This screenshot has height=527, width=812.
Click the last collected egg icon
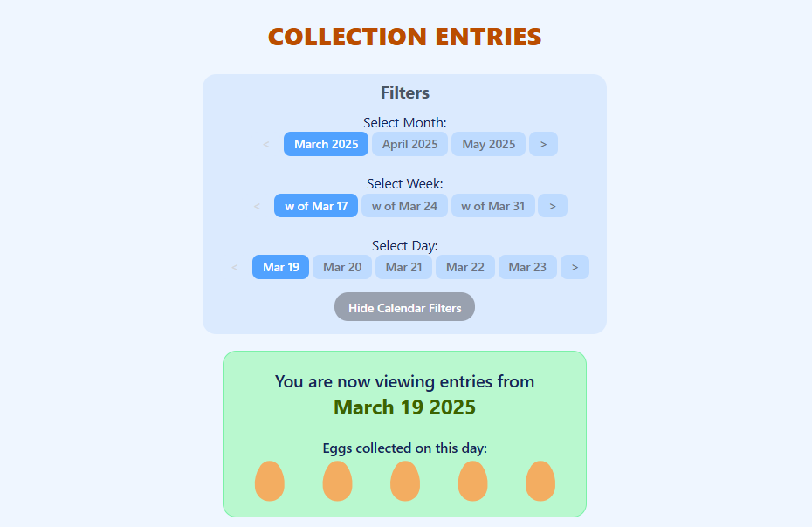coord(540,481)
